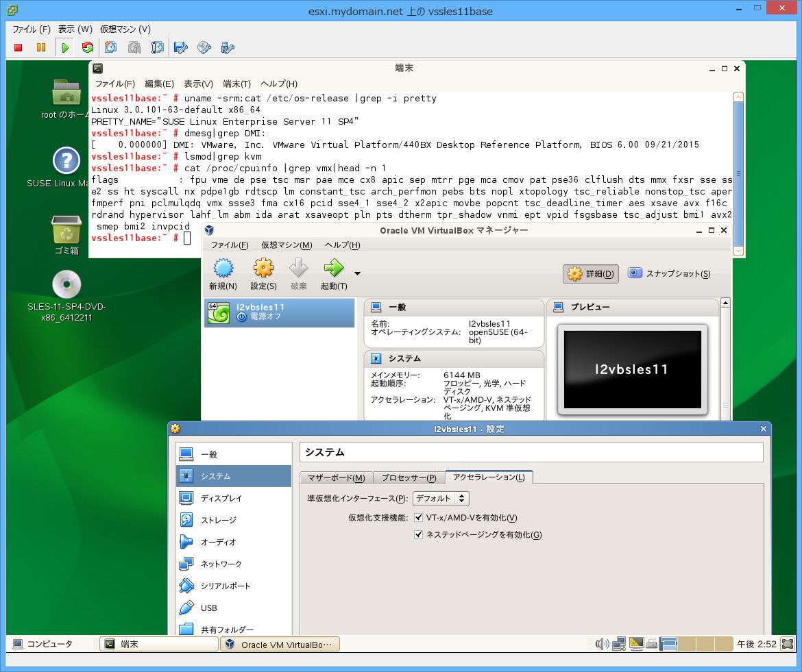Open the snapshot manager wrench icon
Screen dimensions: 802x672
[158, 47]
